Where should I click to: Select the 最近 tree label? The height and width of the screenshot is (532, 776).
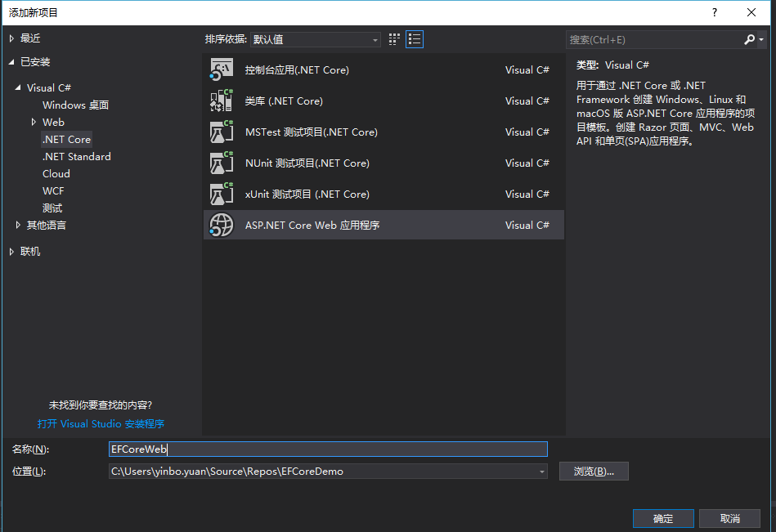point(30,38)
